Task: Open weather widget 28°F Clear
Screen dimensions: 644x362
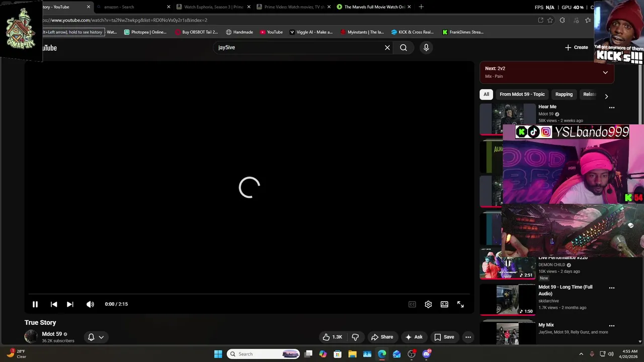Action: point(16,354)
